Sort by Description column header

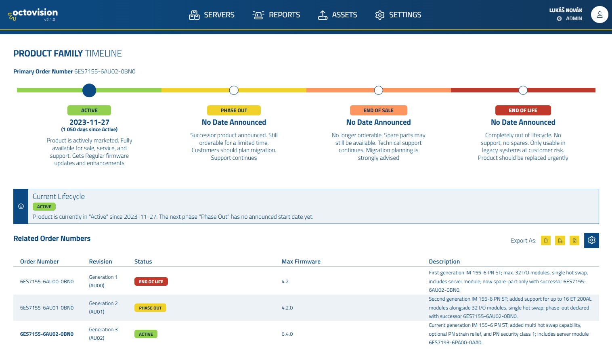coord(444,261)
